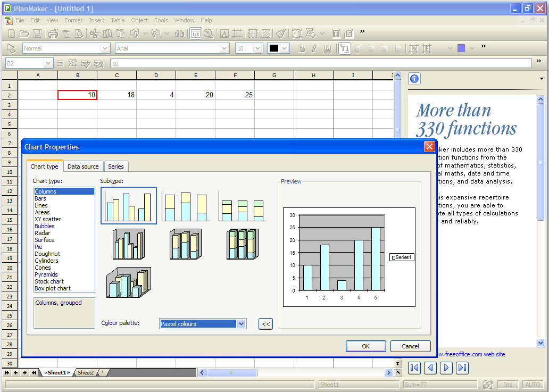
Task: Toggle Underline formatting icon
Action: (328, 48)
